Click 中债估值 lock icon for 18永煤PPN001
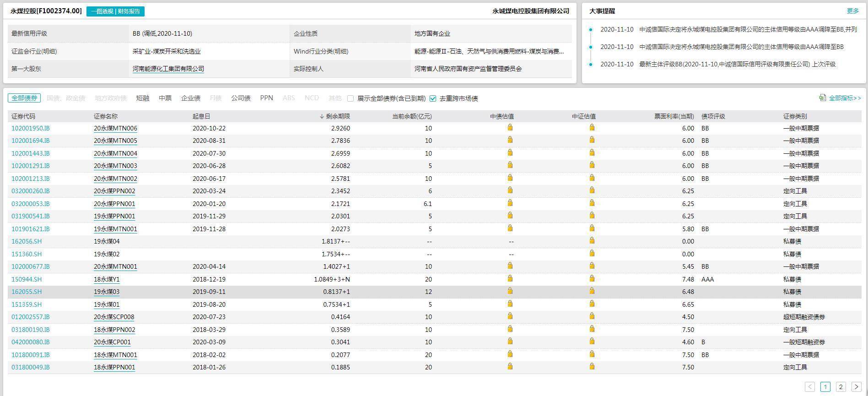The height and width of the screenshot is (396, 868). pyautogui.click(x=510, y=367)
